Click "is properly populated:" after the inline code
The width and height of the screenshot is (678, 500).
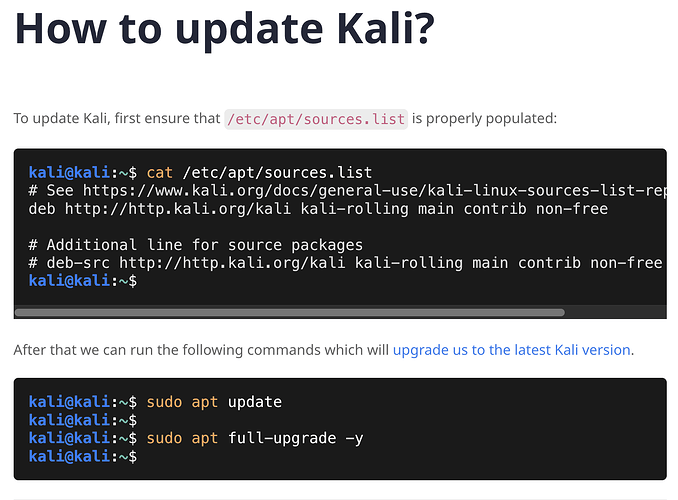click(x=484, y=119)
